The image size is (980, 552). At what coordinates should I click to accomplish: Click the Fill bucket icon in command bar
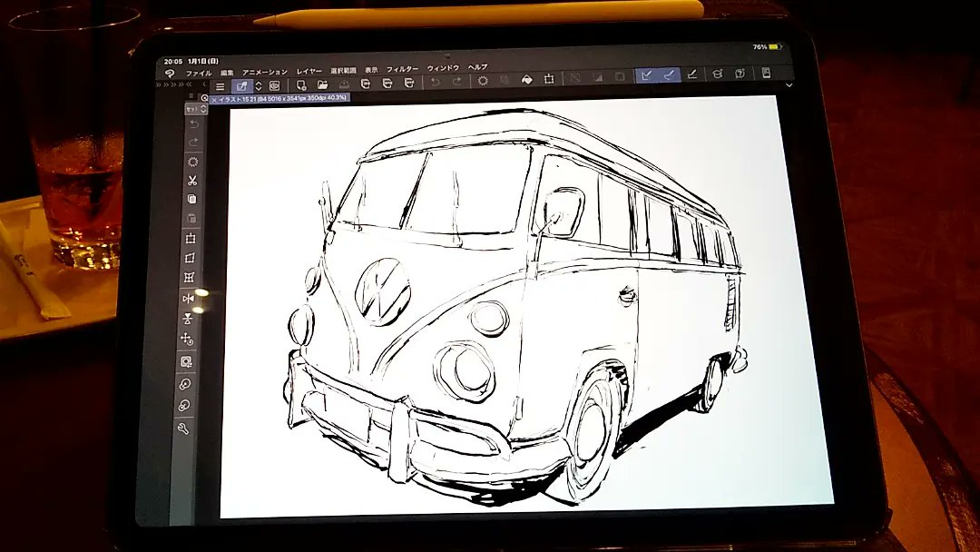[x=527, y=79]
